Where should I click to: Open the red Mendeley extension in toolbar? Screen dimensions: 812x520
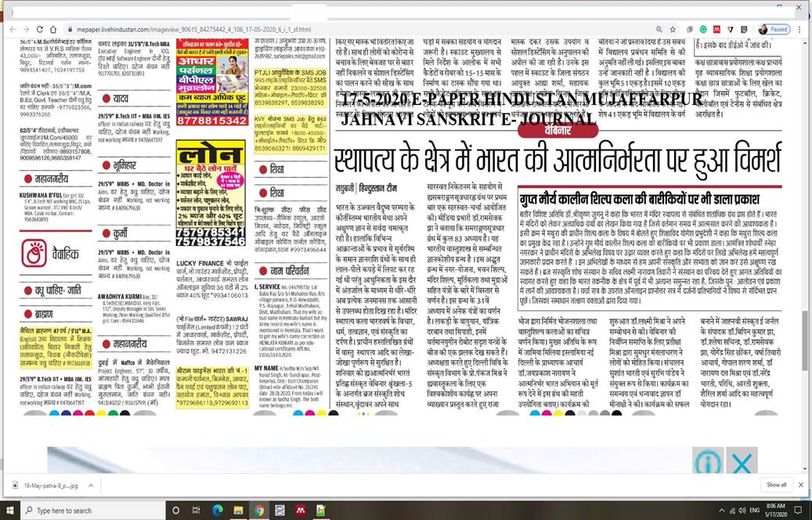point(716,30)
